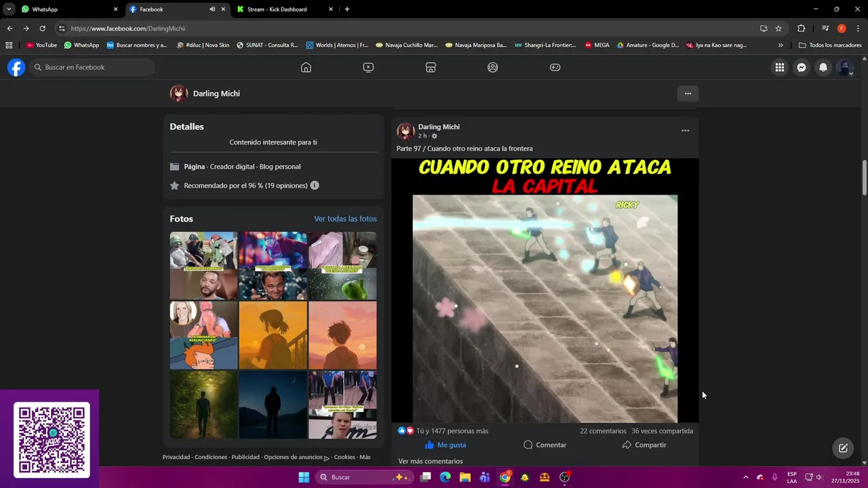The image size is (868, 488).
Task: Play the Cuando otro reino ataca video
Action: coord(545,290)
